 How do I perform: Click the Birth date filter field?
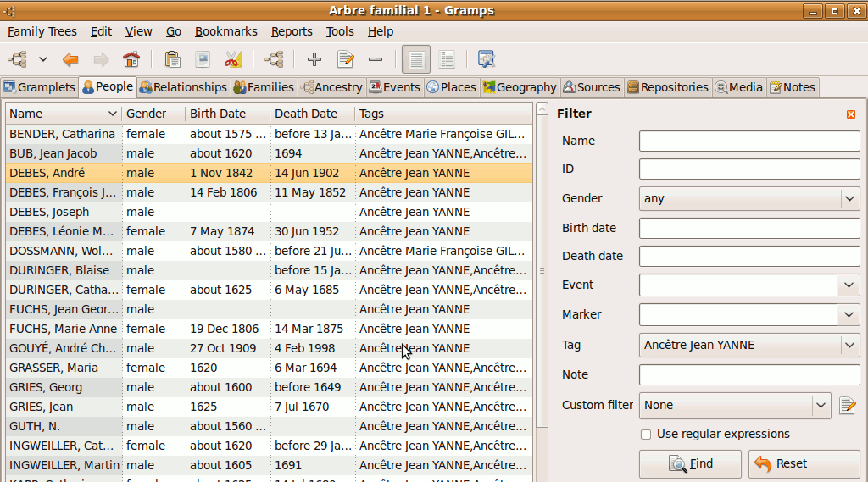[x=749, y=228]
